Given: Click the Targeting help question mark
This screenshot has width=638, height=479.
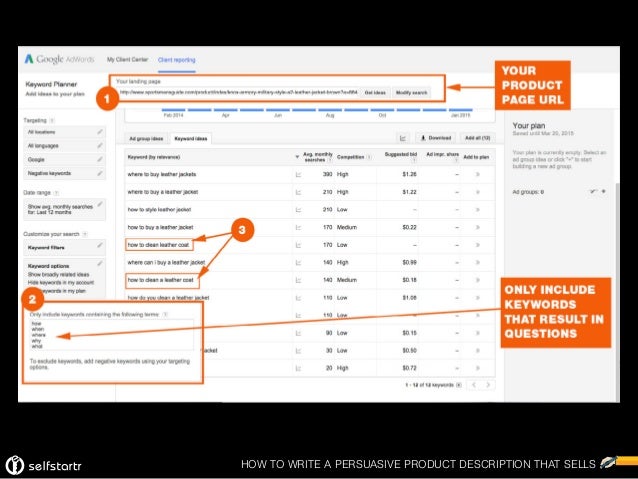Looking at the screenshot, I should (52, 120).
